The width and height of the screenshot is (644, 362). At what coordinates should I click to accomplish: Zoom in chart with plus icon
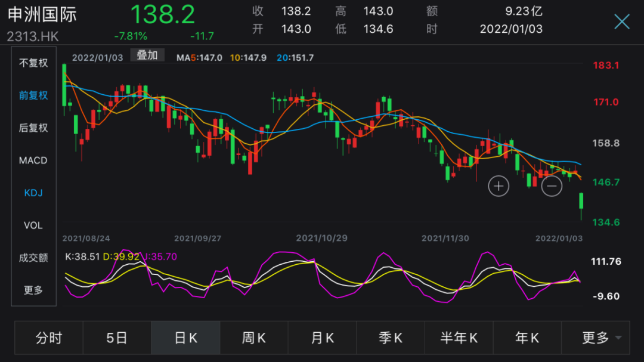tap(498, 186)
